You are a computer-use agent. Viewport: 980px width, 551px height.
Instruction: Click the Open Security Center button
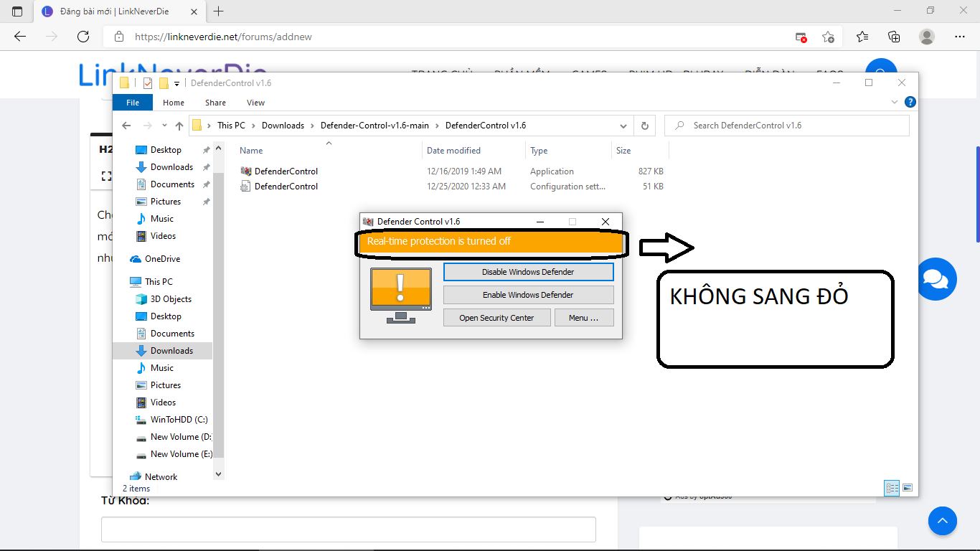[496, 317]
